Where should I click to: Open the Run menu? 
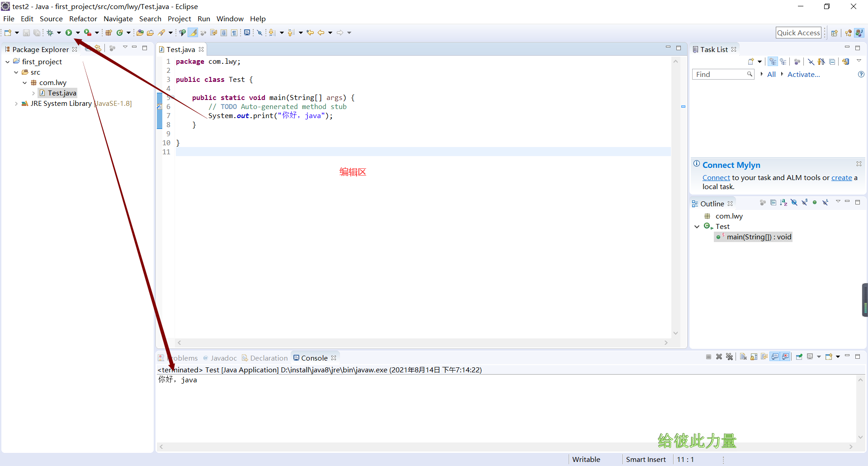(x=204, y=19)
